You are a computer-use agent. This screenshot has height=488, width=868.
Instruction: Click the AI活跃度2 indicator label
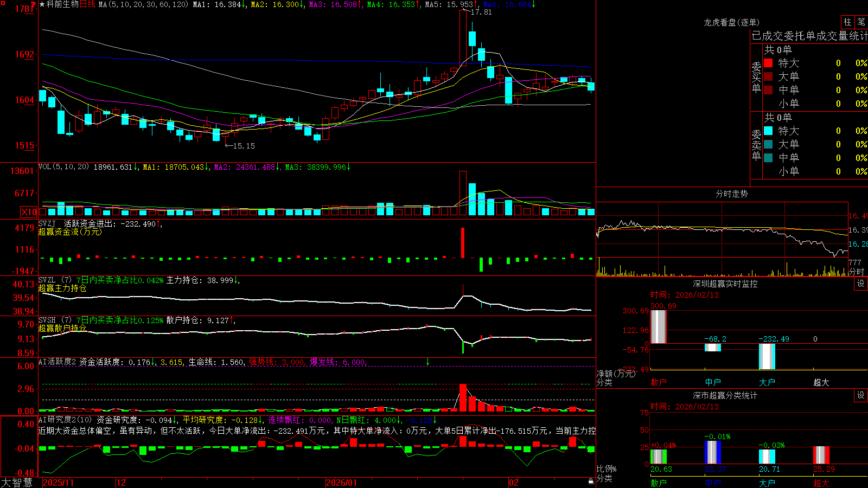[x=58, y=362]
